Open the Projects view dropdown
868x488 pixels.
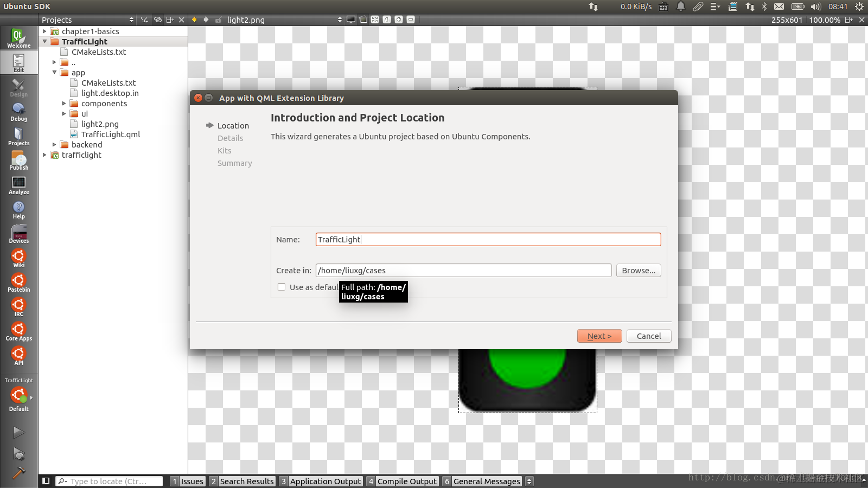pos(87,20)
